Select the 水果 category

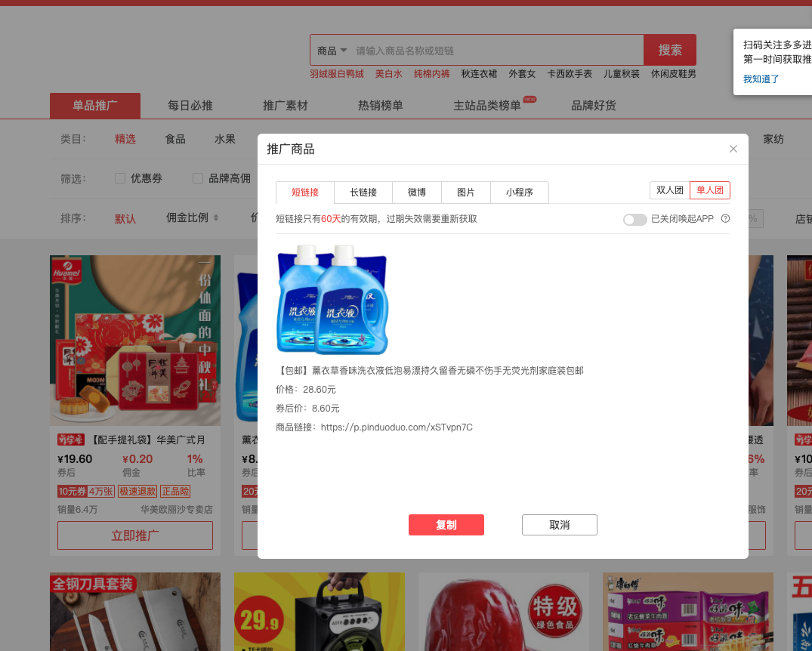(x=225, y=139)
